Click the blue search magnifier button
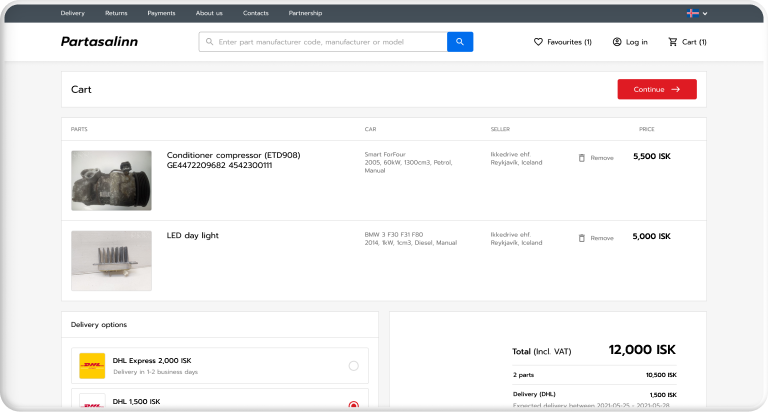The height and width of the screenshot is (412, 768). point(460,42)
